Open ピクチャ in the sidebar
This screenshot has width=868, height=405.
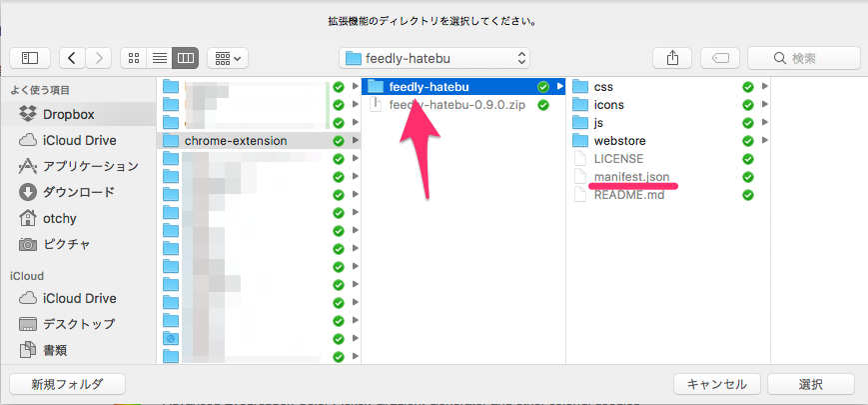click(x=78, y=244)
